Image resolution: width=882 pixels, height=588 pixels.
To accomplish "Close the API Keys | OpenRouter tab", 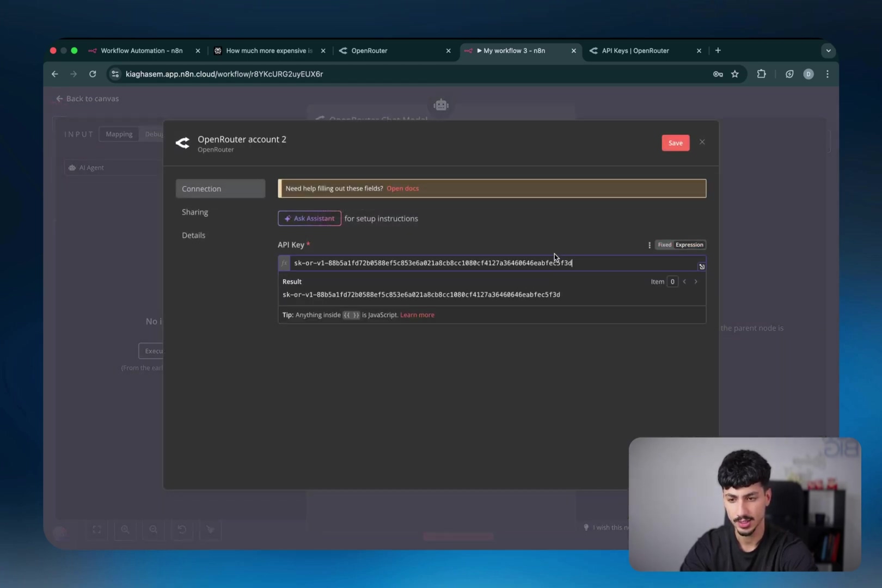I will pyautogui.click(x=699, y=51).
